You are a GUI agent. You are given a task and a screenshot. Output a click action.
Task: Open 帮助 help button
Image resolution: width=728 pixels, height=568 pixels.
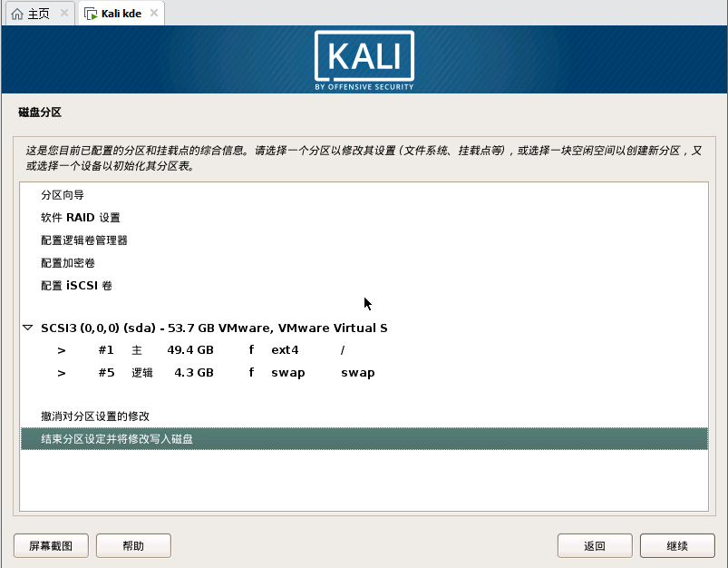(x=133, y=545)
